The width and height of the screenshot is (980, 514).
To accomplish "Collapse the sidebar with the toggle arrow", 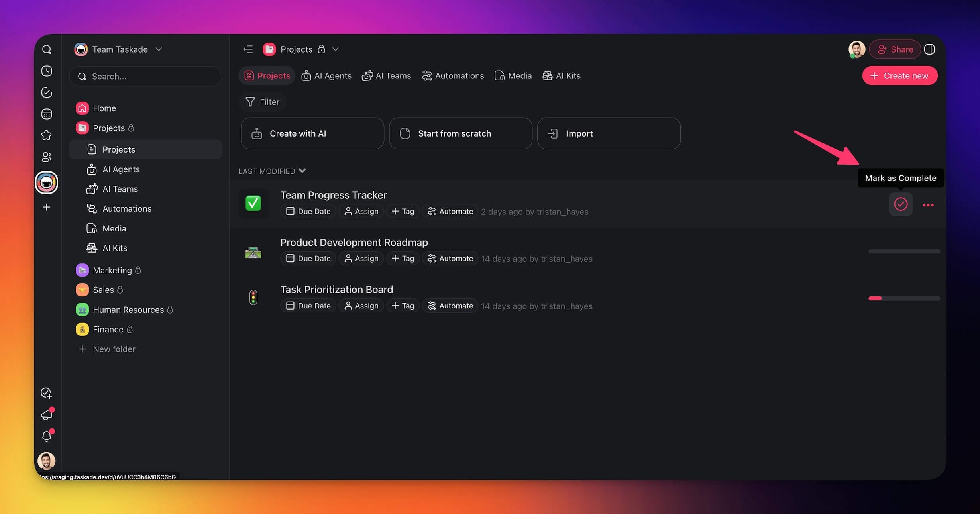I will coord(248,49).
